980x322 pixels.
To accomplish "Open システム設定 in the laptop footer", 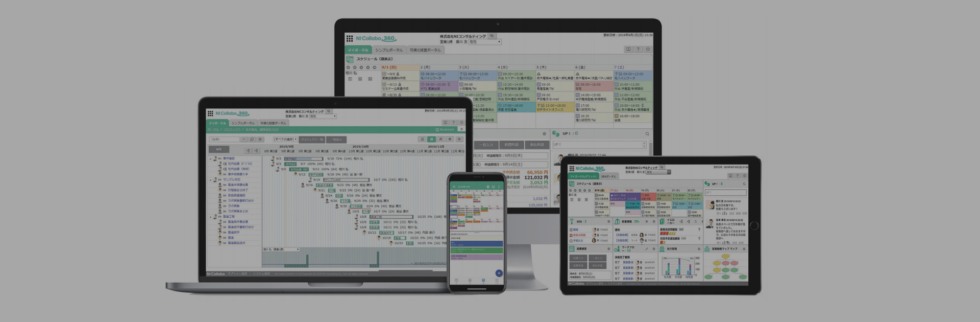I will (x=261, y=274).
